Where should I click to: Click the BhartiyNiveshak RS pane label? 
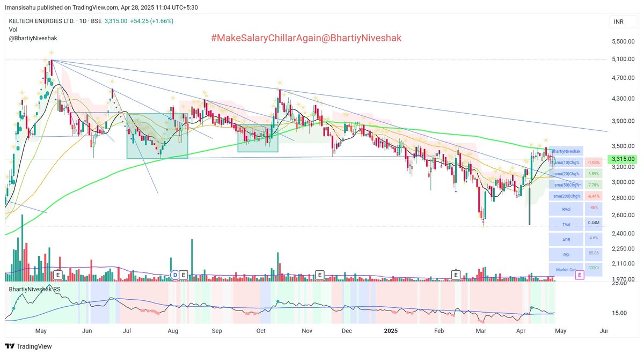tap(34, 289)
